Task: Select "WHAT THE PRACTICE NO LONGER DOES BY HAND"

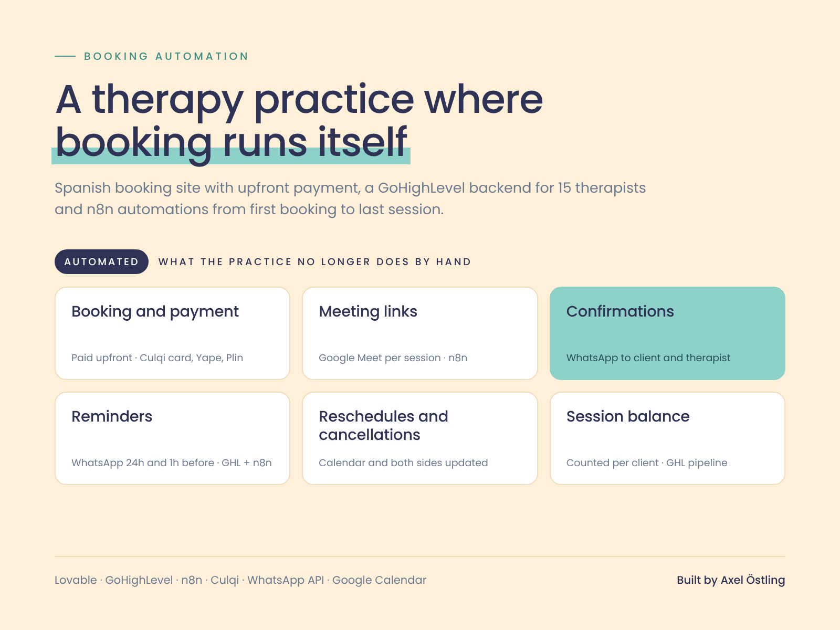Action: pos(315,262)
